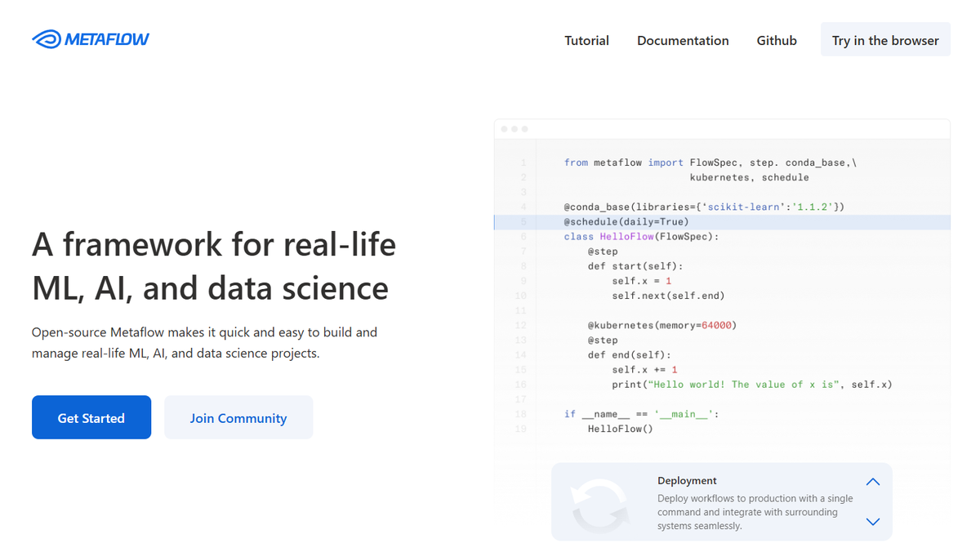Advance to the next feature using the down chevron

coord(872,522)
